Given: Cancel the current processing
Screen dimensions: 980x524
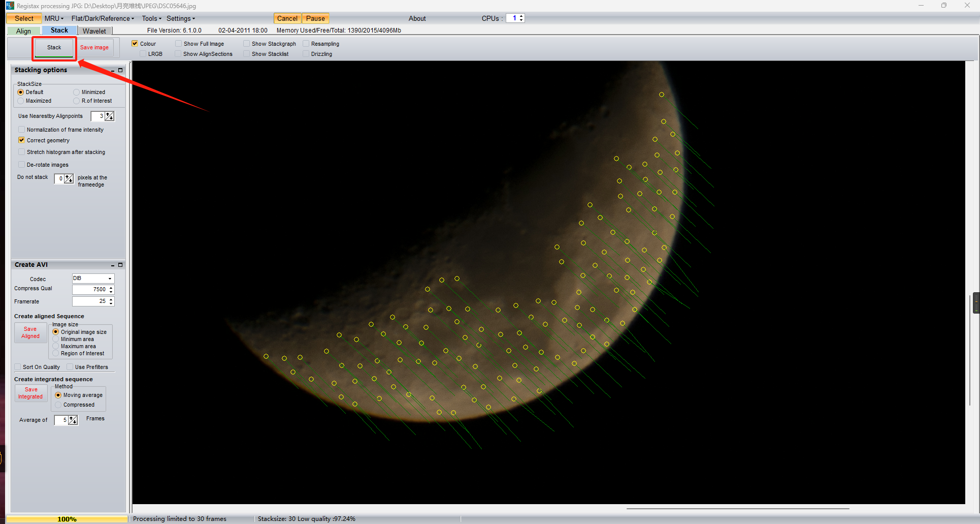Looking at the screenshot, I should point(287,18).
